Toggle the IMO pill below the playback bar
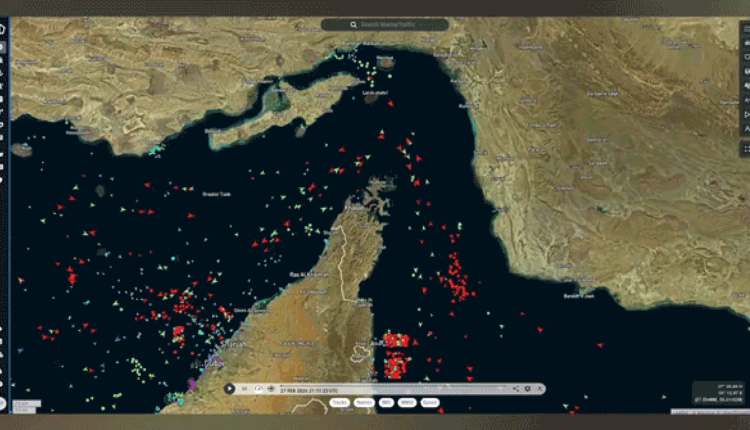Viewport: 750px width, 430px height. tap(386, 403)
